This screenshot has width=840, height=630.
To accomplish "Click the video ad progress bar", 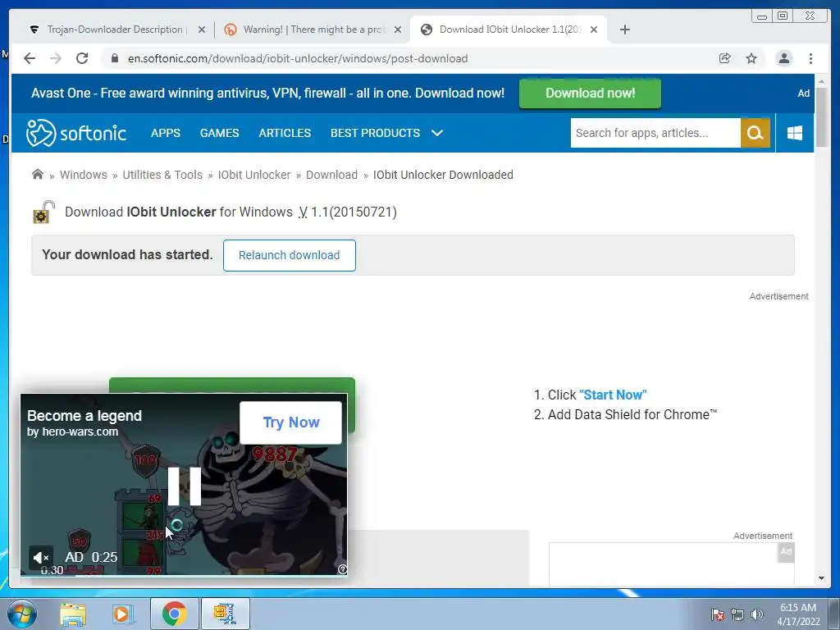I will coord(184,575).
